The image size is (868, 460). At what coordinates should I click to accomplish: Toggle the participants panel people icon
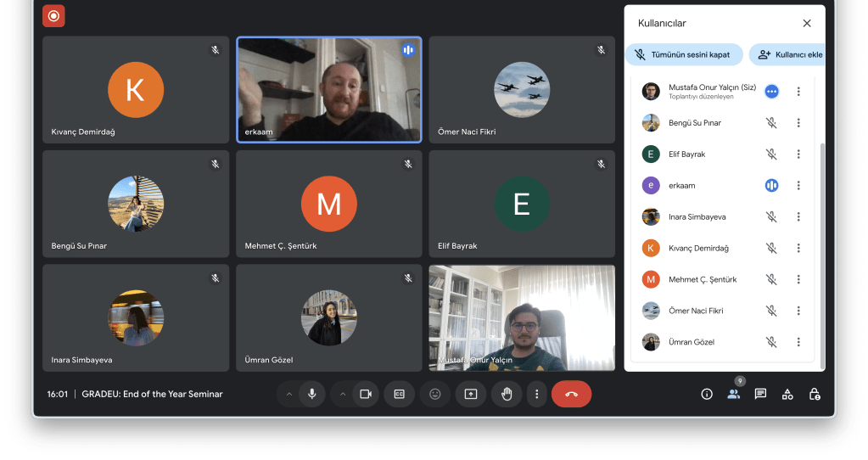(733, 394)
